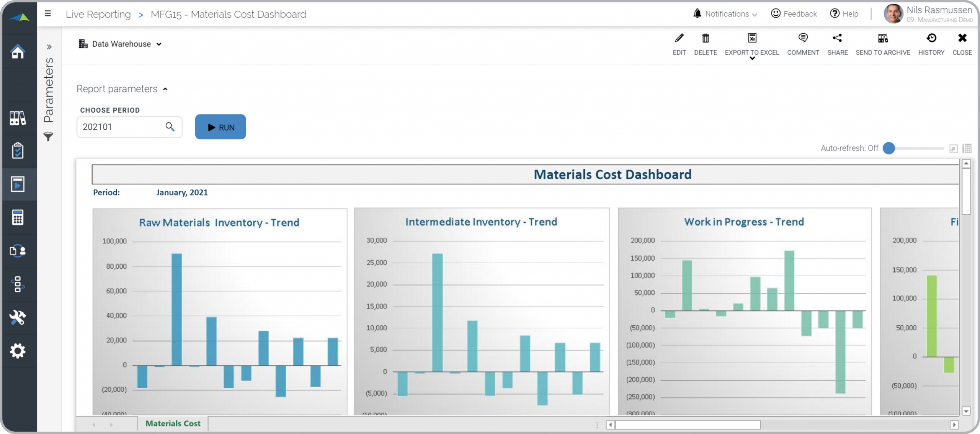Open the Data Warehouse dropdown
The image size is (980, 434).
(x=160, y=44)
